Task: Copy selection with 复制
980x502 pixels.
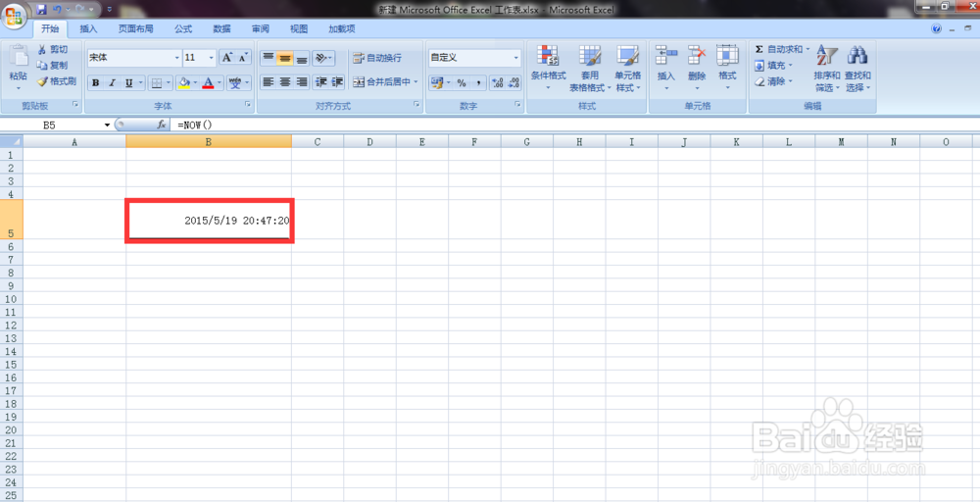Action: pyautogui.click(x=52, y=65)
